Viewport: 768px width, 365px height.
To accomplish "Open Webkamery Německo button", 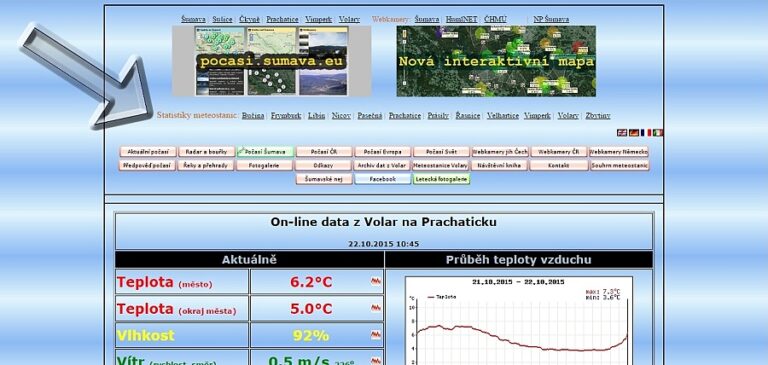I will tap(619, 152).
